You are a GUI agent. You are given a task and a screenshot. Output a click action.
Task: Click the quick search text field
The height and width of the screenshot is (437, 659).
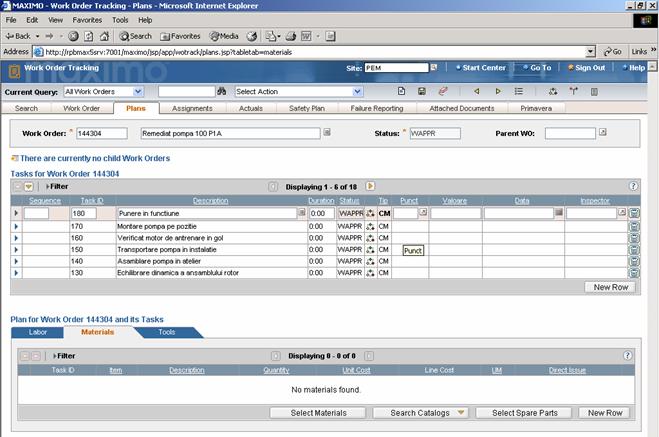point(187,91)
